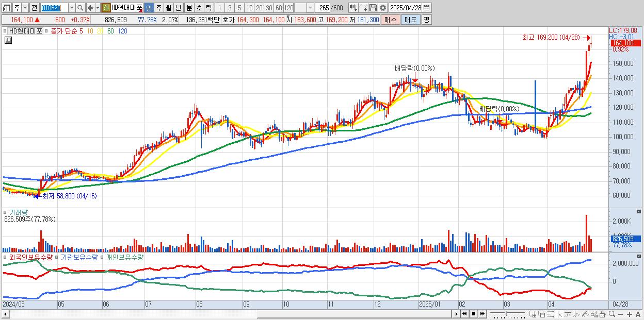Screen dimensions: 644x320
Task: Choose the 120 interval button
Action: (288, 8)
